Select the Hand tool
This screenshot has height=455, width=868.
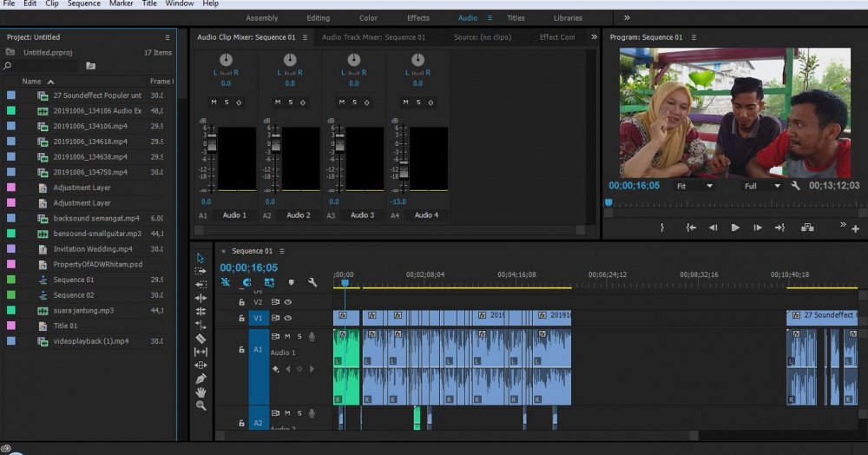[201, 392]
